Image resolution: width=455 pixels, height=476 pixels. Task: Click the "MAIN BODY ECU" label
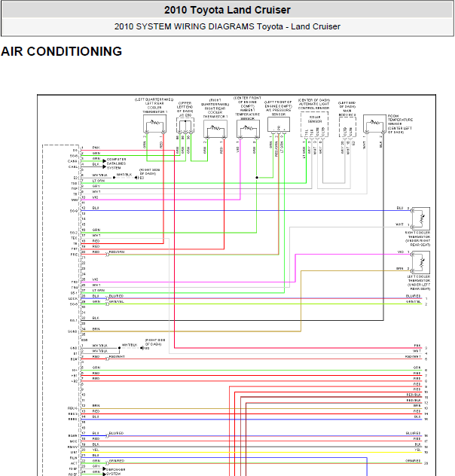(347, 113)
